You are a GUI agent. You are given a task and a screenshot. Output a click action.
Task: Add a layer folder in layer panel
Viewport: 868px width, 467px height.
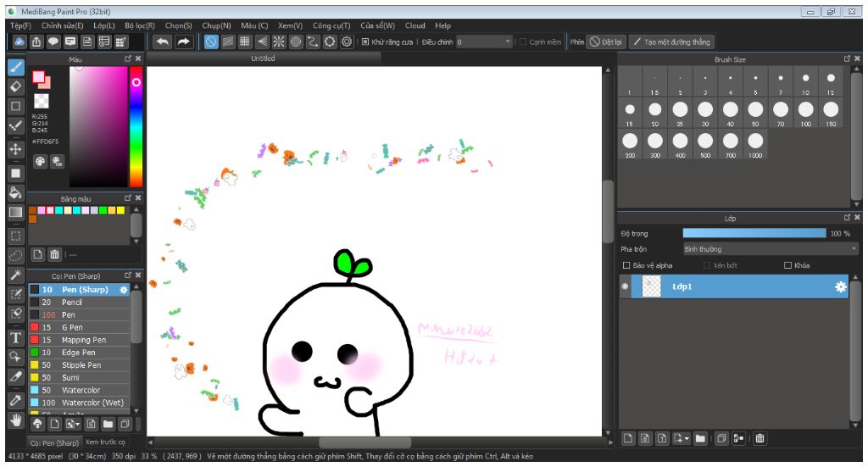pyautogui.click(x=700, y=438)
